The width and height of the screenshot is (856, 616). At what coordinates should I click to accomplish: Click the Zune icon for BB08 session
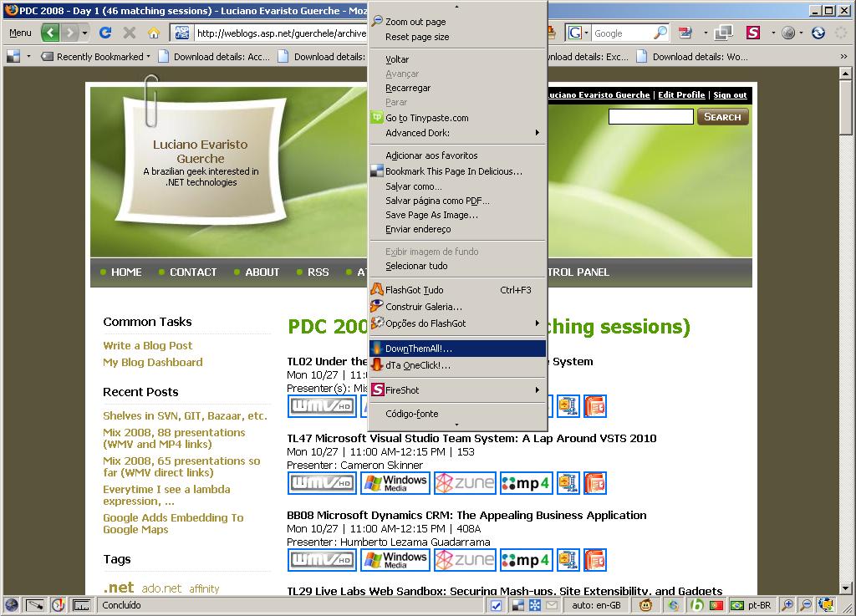tap(465, 560)
